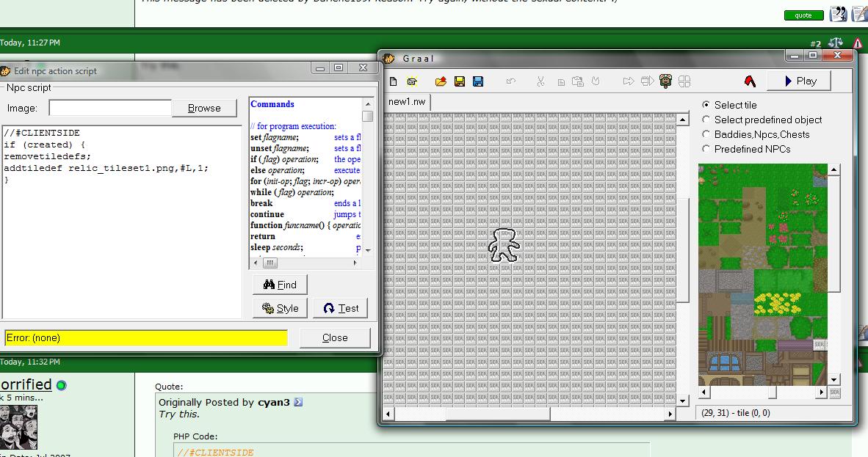Image resolution: width=868 pixels, height=457 pixels.
Task: Click the tileset palette down scroll arrow
Action: tap(834, 379)
